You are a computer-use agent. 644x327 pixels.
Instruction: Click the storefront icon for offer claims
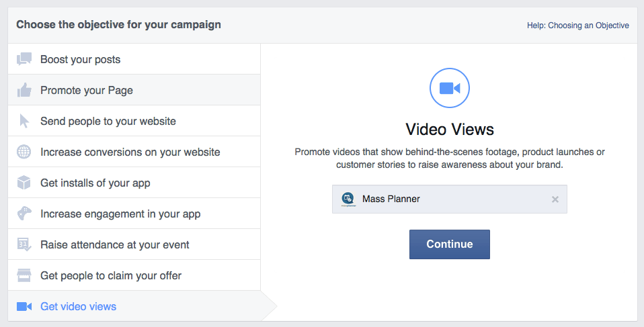24,275
